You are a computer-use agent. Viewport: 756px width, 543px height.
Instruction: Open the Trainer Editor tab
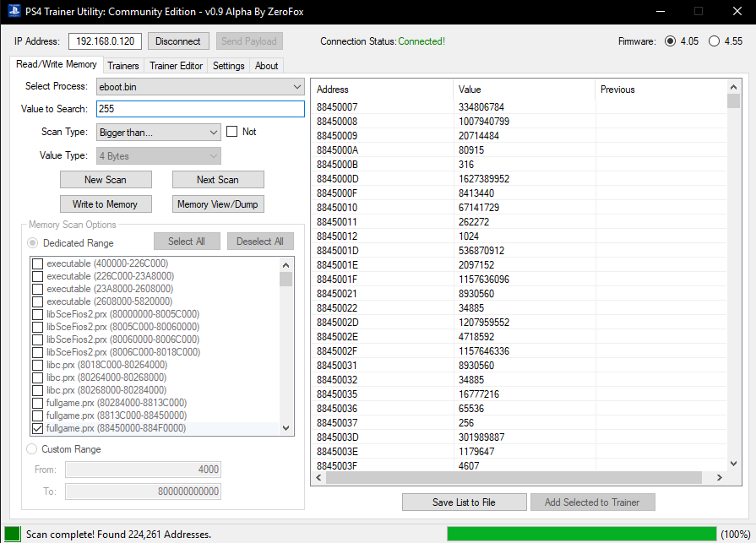coord(176,66)
